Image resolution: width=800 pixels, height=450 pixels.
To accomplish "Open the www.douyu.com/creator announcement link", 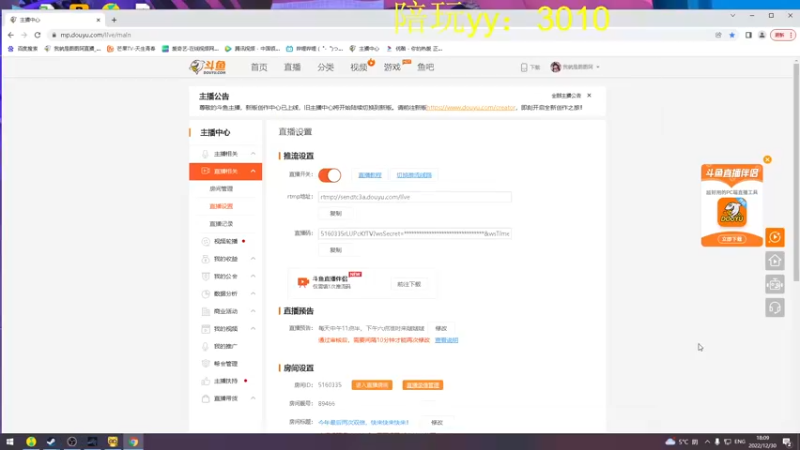I will point(471,108).
